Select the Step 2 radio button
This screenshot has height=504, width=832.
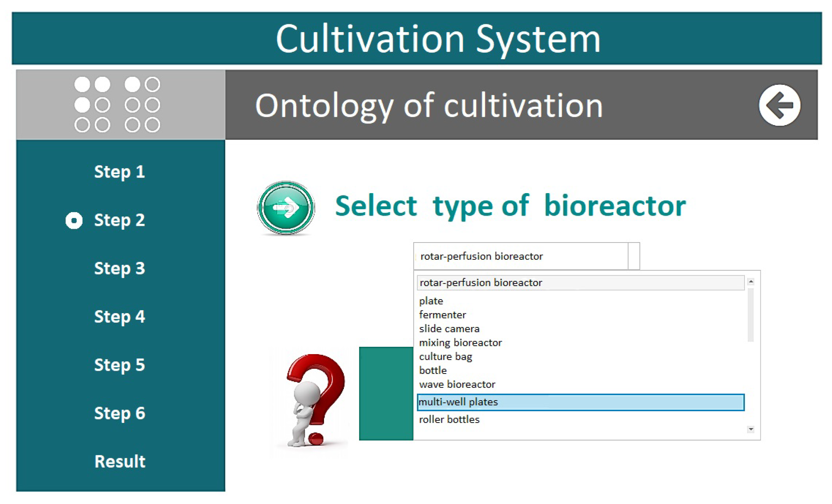tap(74, 220)
